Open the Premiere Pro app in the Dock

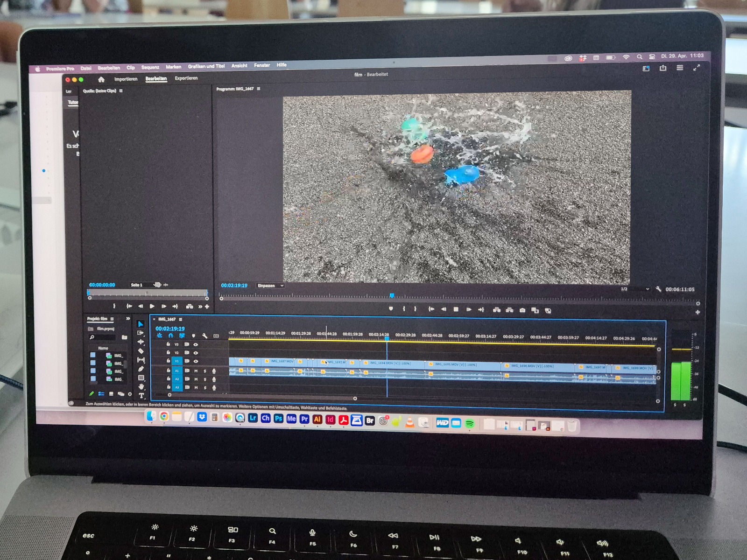[304, 419]
